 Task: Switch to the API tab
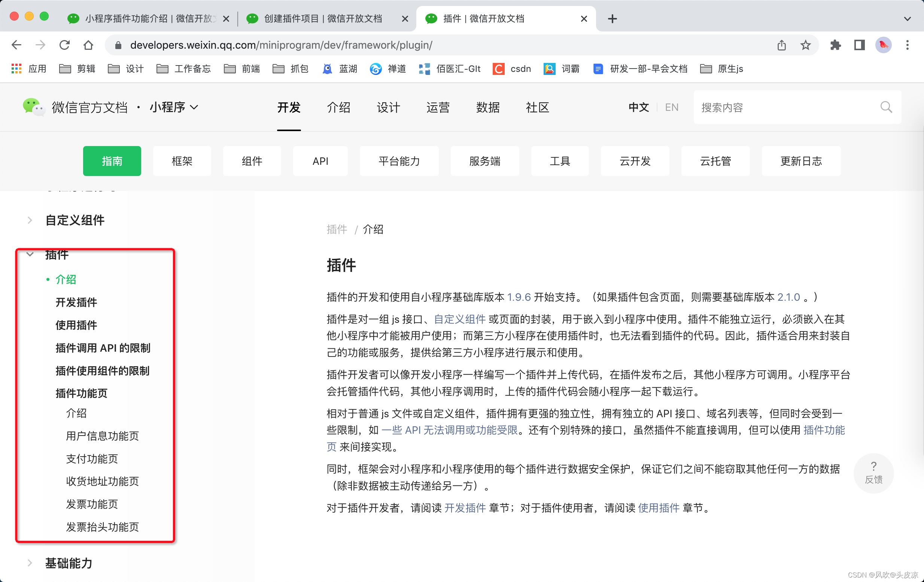click(x=320, y=161)
